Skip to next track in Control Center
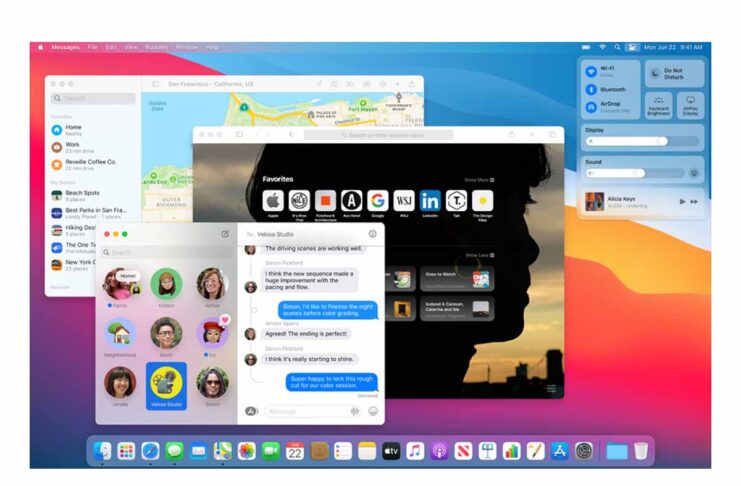Screen dimensions: 741x486 (x=694, y=201)
